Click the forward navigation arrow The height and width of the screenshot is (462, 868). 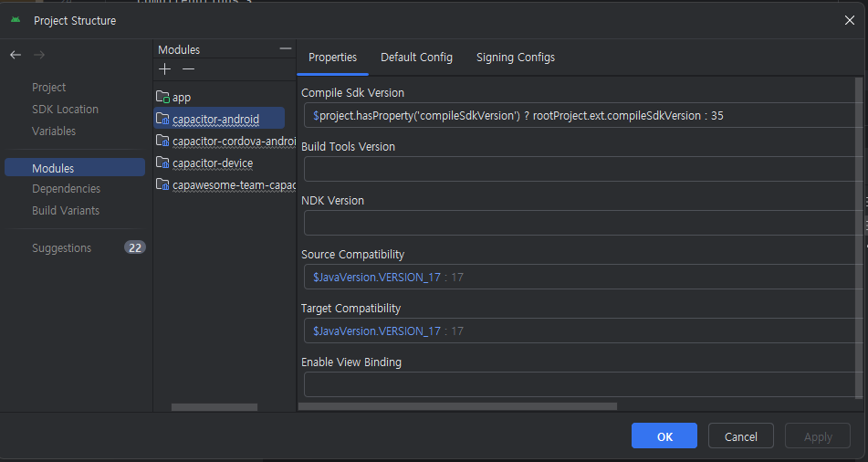[x=39, y=55]
